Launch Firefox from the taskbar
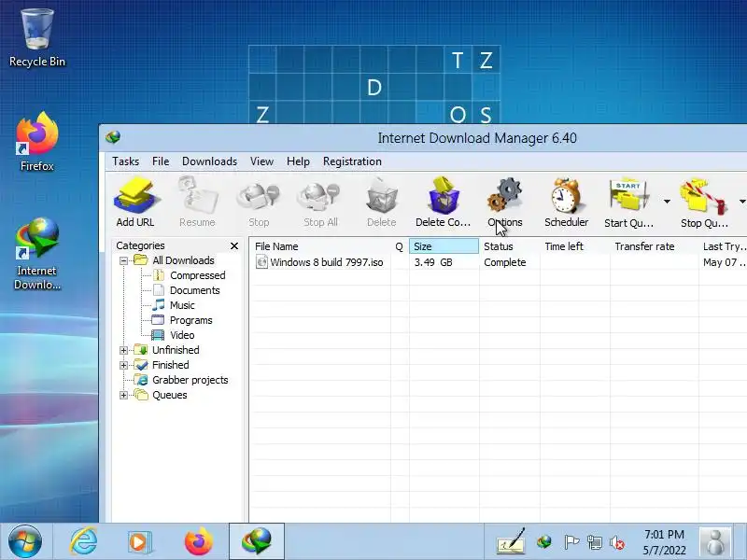 (x=199, y=541)
